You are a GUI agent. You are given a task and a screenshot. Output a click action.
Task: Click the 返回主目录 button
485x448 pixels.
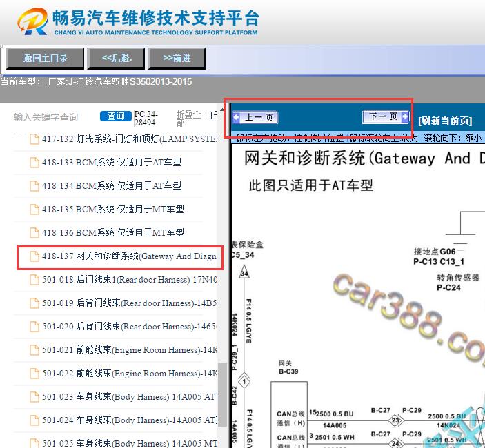(45, 58)
